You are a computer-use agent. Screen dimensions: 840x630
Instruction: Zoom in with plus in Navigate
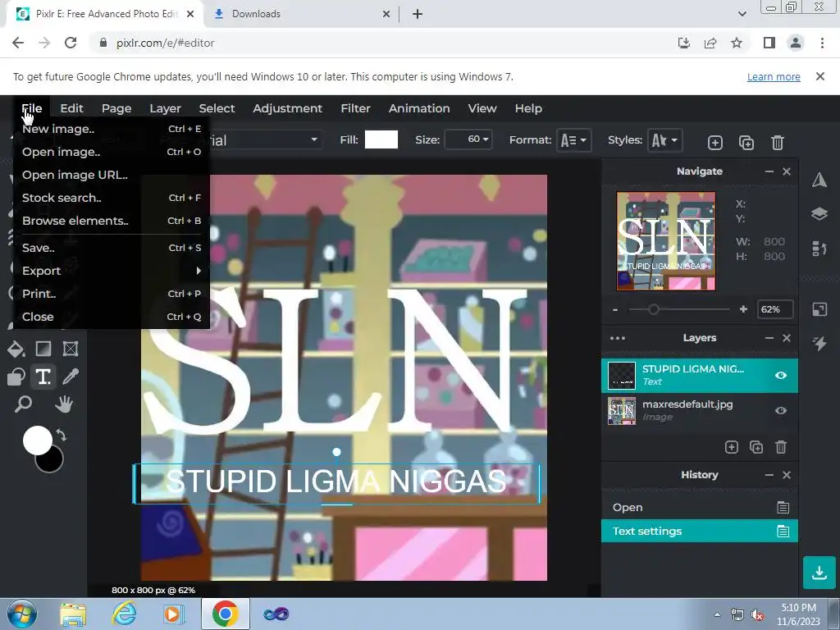[x=743, y=309]
